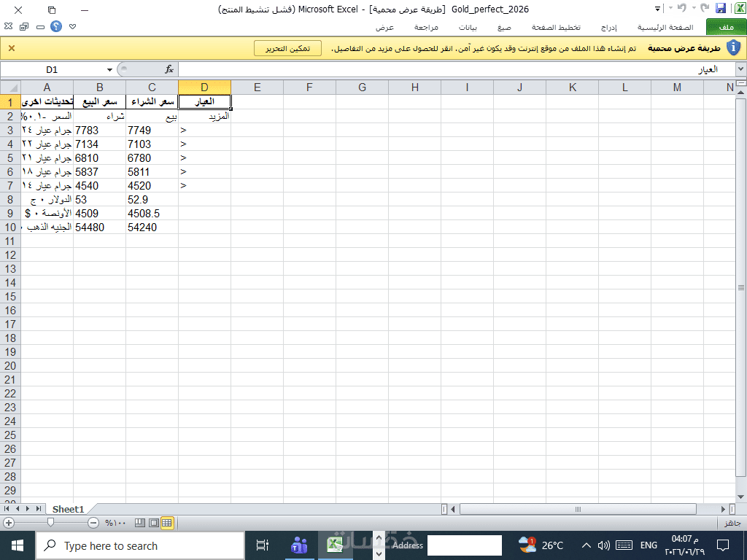Open the ملف (File) tab
747x560 pixels.
(x=726, y=27)
